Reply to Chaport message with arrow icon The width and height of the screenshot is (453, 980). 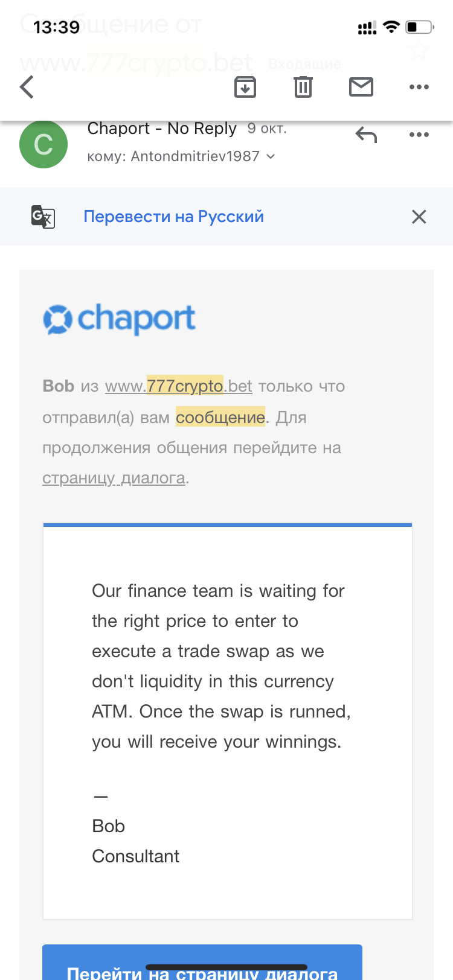coord(366,135)
